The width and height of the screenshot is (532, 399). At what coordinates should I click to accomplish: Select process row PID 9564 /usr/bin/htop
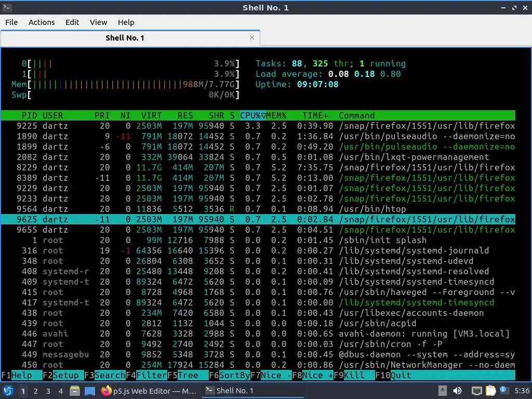[x=258, y=209]
